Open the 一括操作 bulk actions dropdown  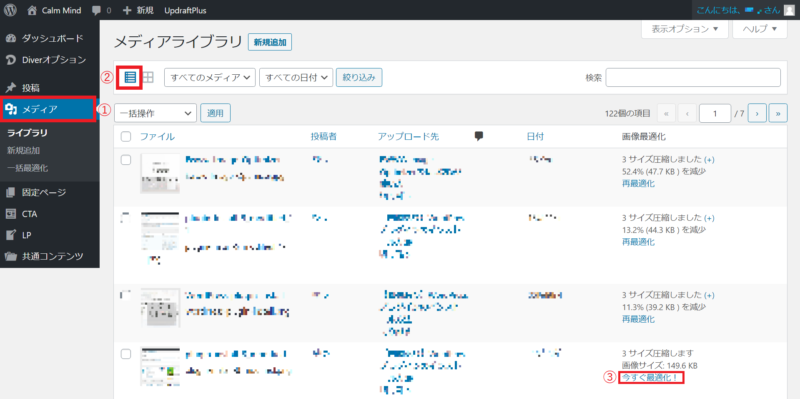pos(156,113)
